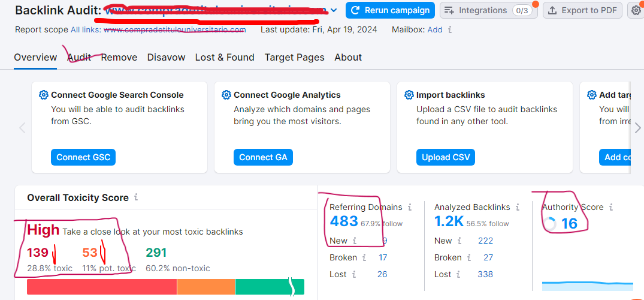Viewport: 644px width, 300px height.
Task: Click gear icon on Import backlinks card
Action: tap(409, 95)
